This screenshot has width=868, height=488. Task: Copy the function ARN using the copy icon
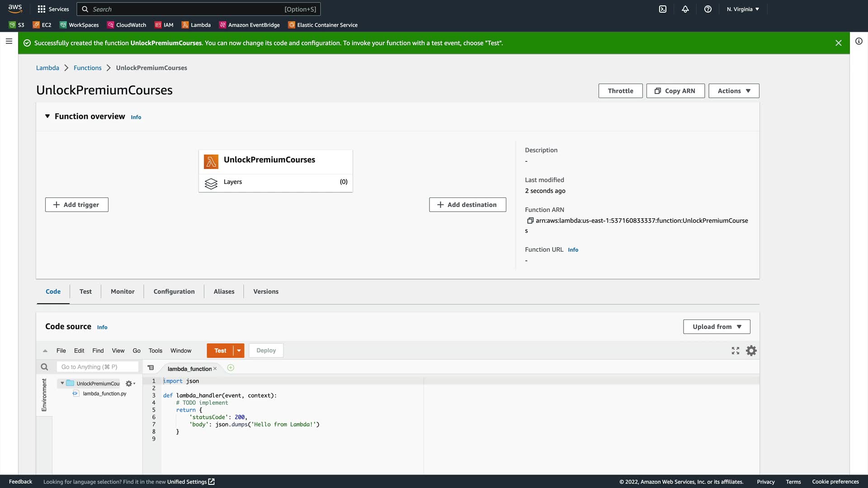click(x=530, y=221)
